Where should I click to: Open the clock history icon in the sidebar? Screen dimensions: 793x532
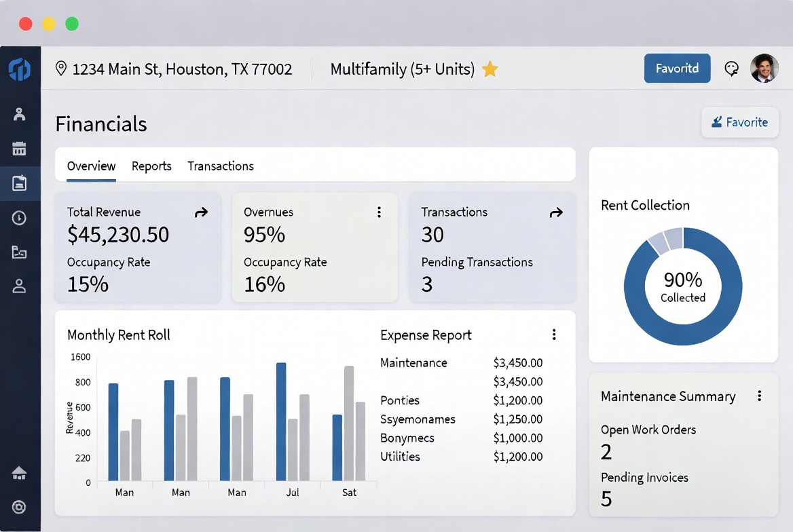pos(19,218)
